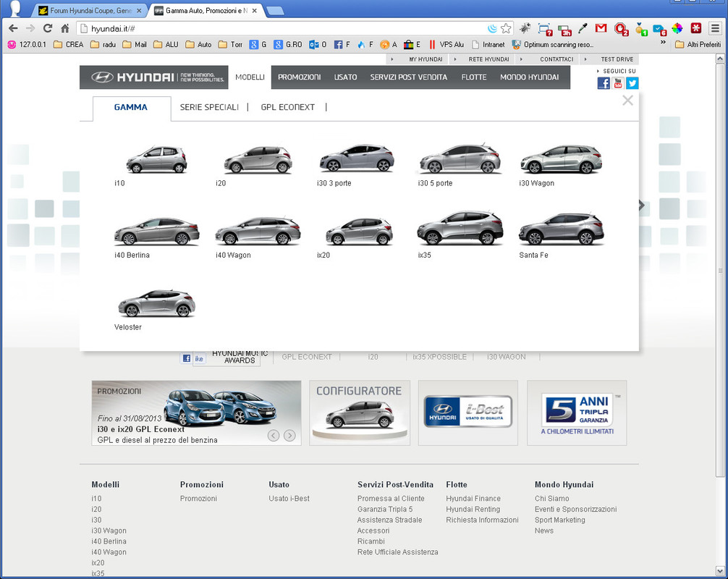This screenshot has width=728, height=579.
Task: Pick the Santa Fe model image
Action: tap(561, 229)
